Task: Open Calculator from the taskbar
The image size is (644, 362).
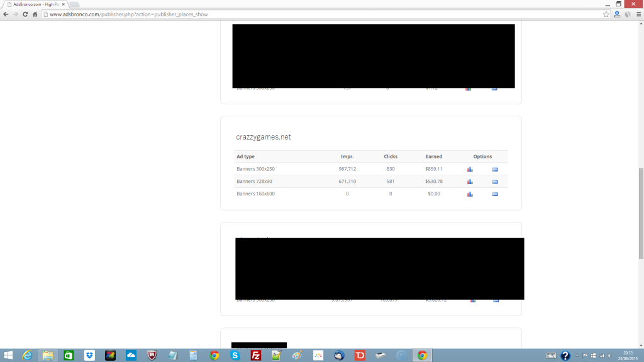Action: (194, 356)
